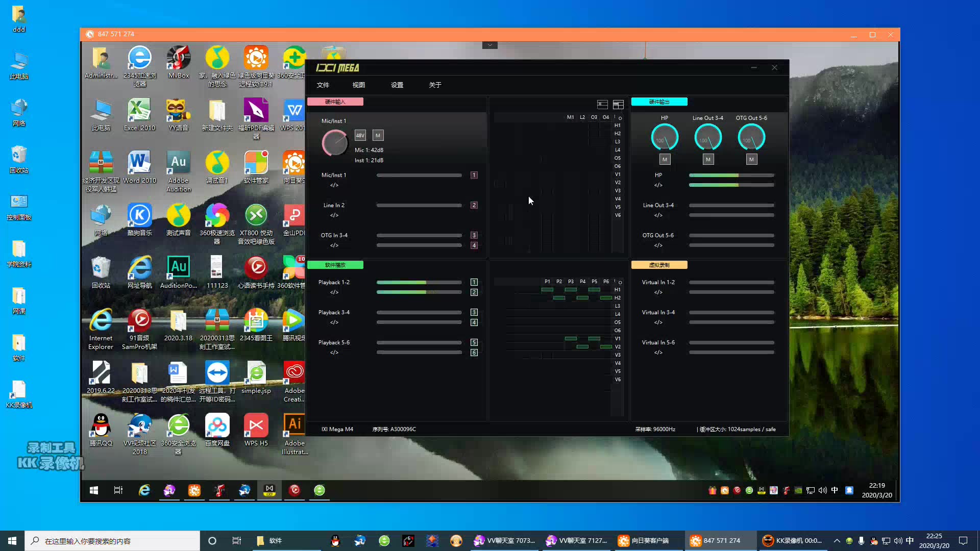
Task: Adjust the Mic/Inst 1 gain knob
Action: click(x=335, y=143)
